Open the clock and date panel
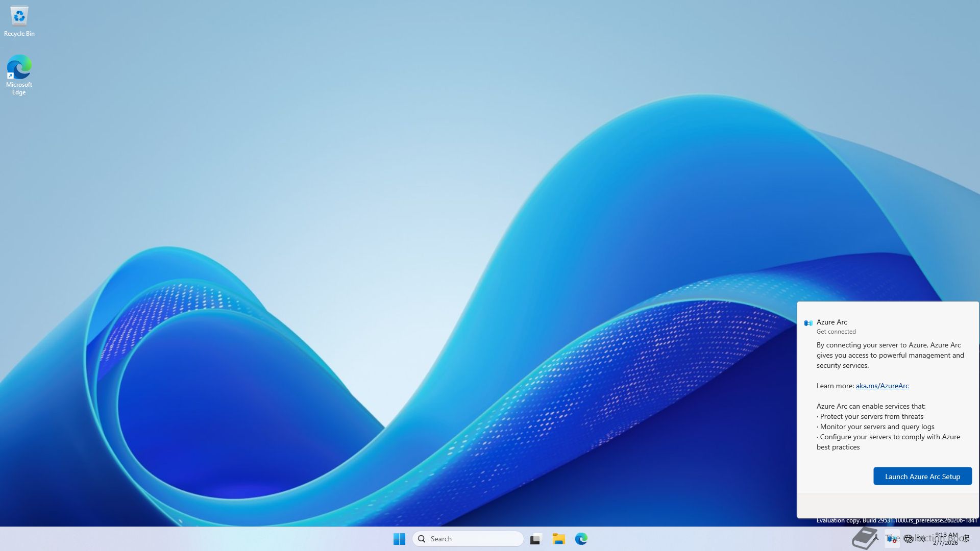 pos(945,539)
